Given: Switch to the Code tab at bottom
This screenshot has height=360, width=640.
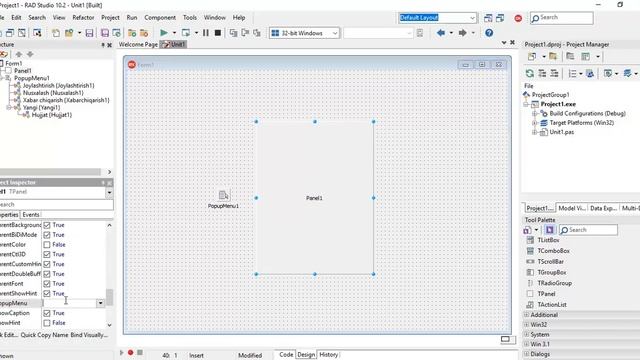Looking at the screenshot, I should click(x=286, y=355).
